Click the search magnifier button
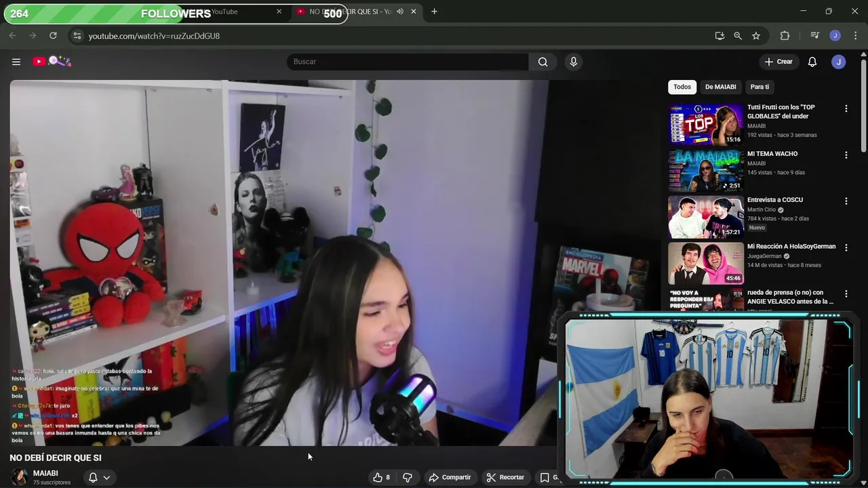This screenshot has height=488, width=868. coord(542,62)
